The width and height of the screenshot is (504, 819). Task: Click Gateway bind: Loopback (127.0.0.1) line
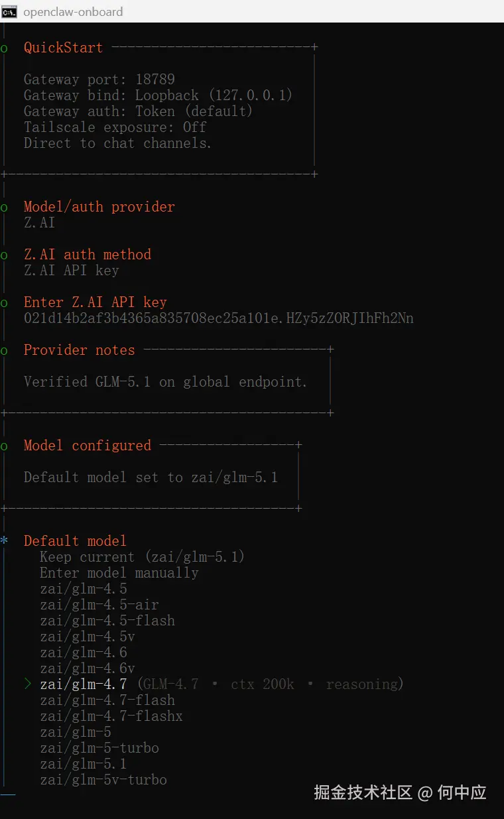(158, 95)
